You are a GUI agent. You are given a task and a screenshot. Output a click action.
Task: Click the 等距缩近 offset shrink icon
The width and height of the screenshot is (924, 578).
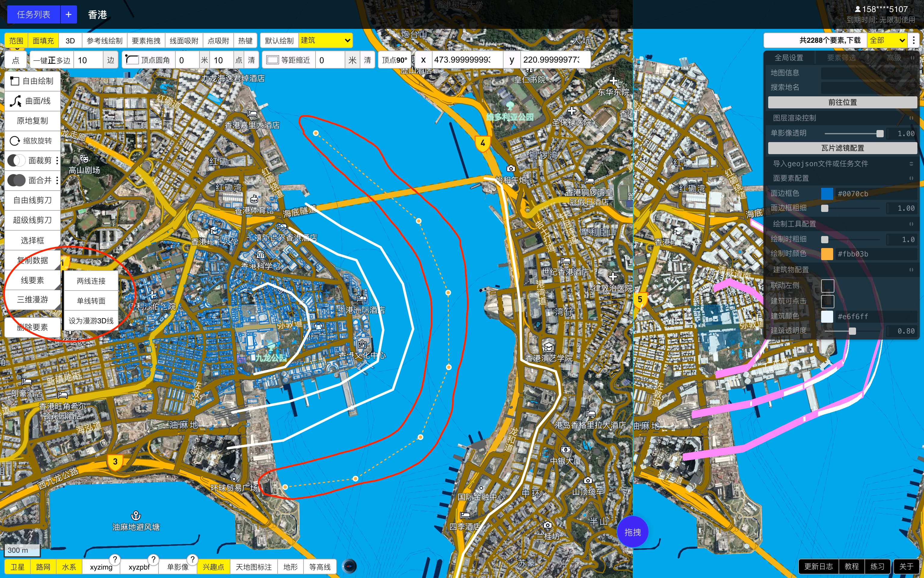[x=272, y=60]
